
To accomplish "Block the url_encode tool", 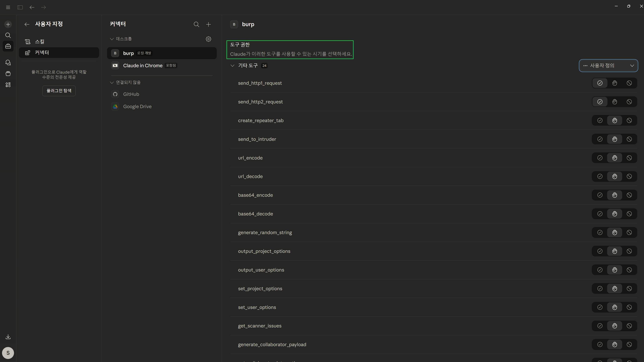I will tap(629, 158).
